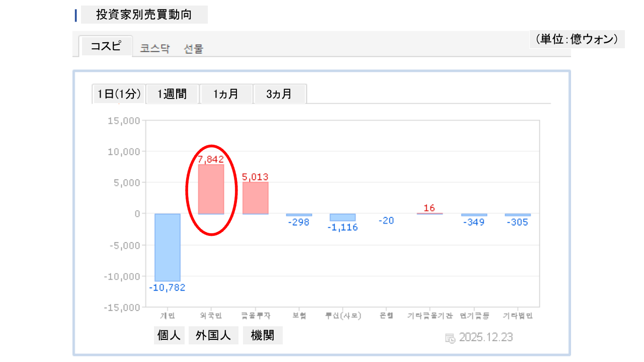
Task: Switch to the 1週間 period tab
Action: (172, 94)
